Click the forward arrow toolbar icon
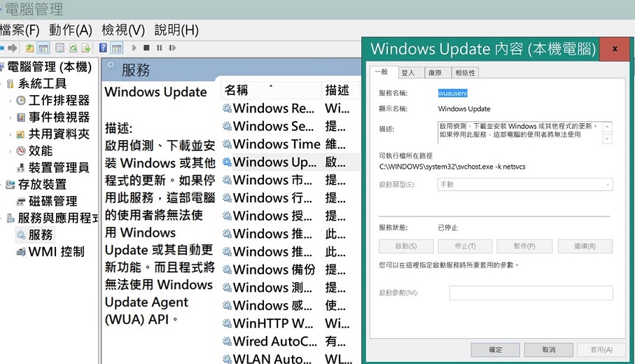 [x=13, y=48]
